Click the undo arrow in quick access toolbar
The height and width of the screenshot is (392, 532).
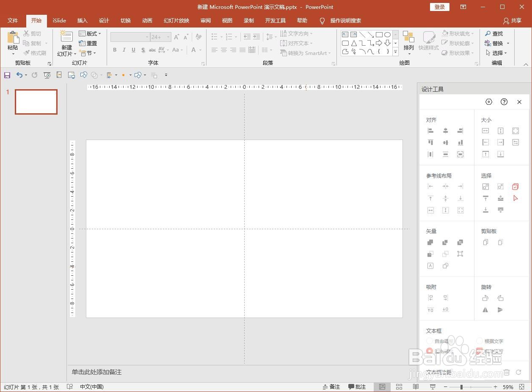[19, 75]
